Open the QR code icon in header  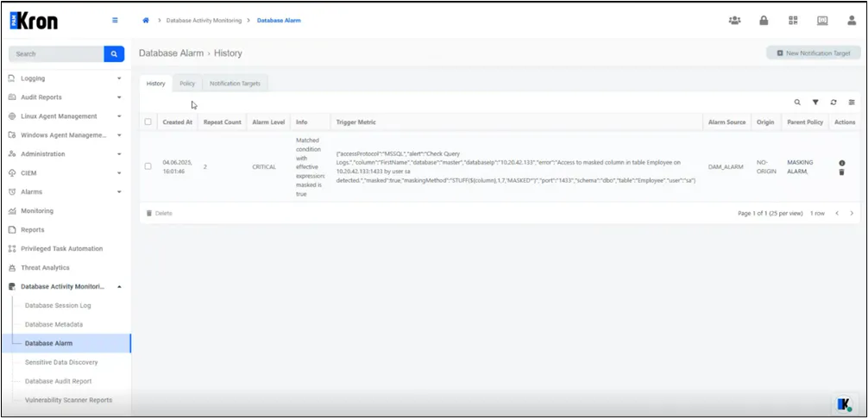[x=793, y=21]
